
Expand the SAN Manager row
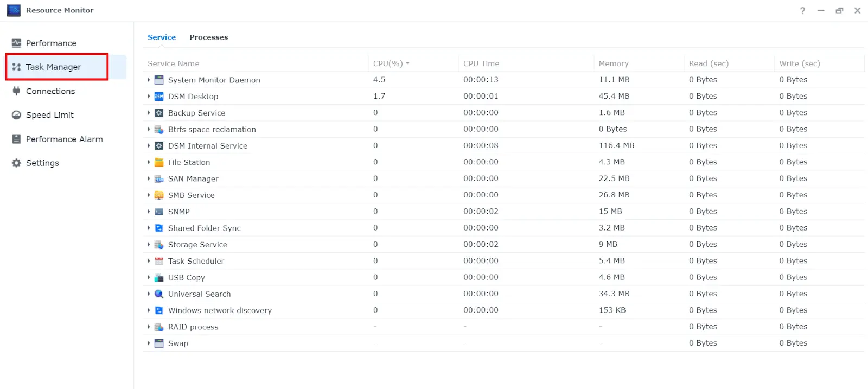[x=149, y=179]
